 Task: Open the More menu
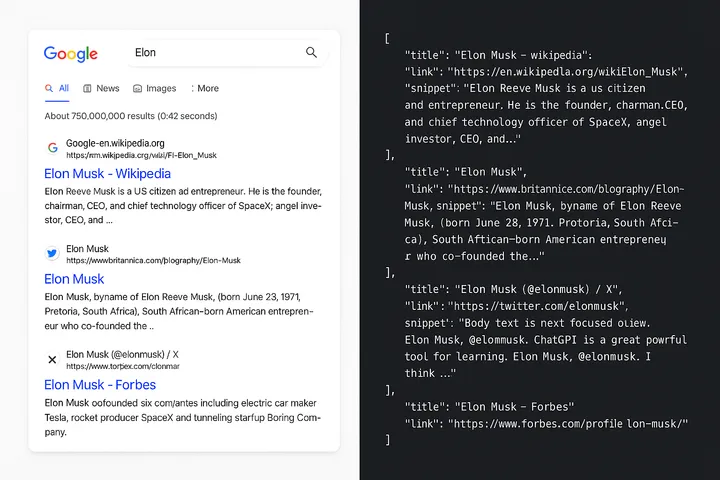(x=205, y=88)
